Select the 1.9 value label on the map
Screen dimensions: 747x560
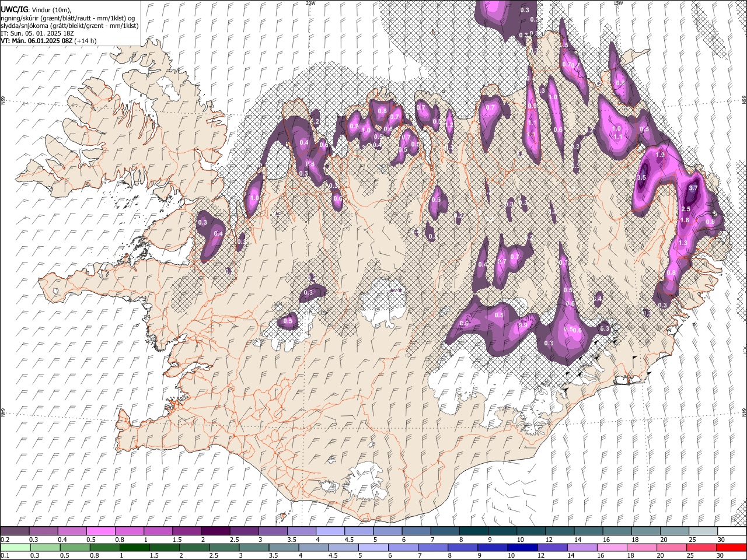coord(661,155)
